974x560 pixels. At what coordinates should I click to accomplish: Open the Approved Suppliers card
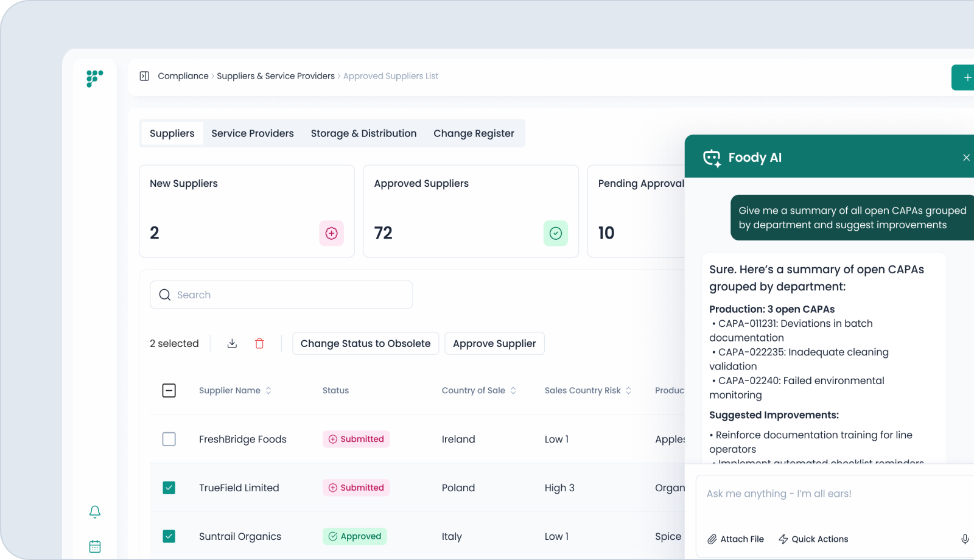pos(471,211)
